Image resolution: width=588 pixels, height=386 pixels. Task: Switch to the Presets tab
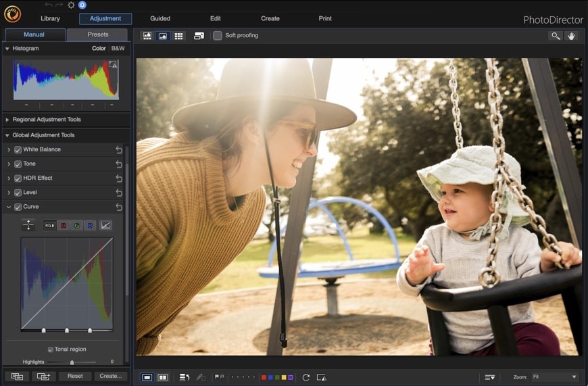point(98,34)
